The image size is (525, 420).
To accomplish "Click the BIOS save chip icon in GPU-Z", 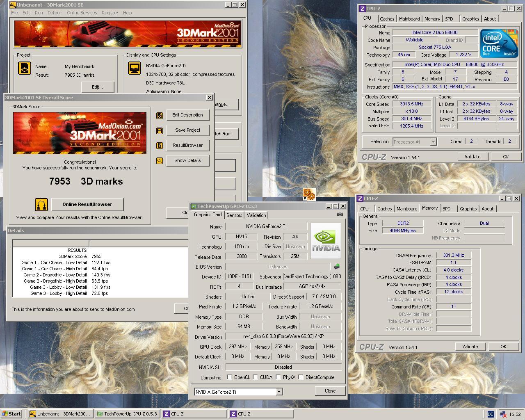I will click(337, 267).
